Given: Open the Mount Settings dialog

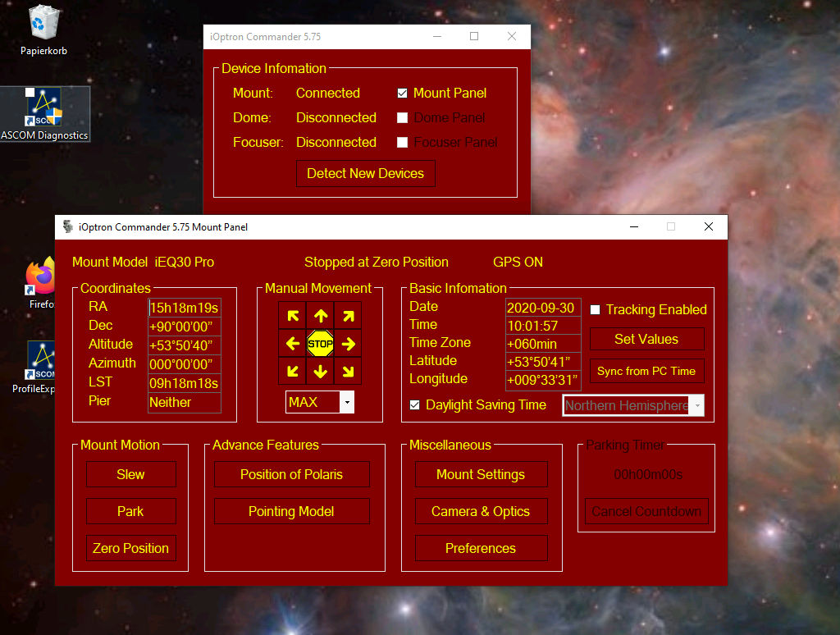Looking at the screenshot, I should coord(480,474).
